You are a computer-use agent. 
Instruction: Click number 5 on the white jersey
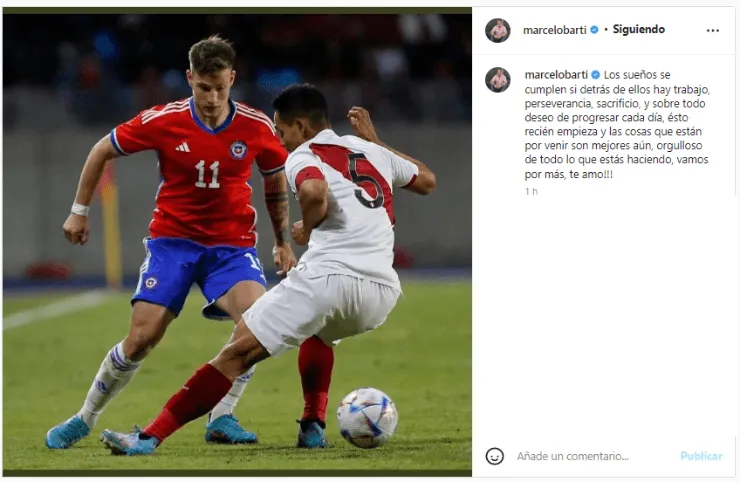tap(366, 181)
